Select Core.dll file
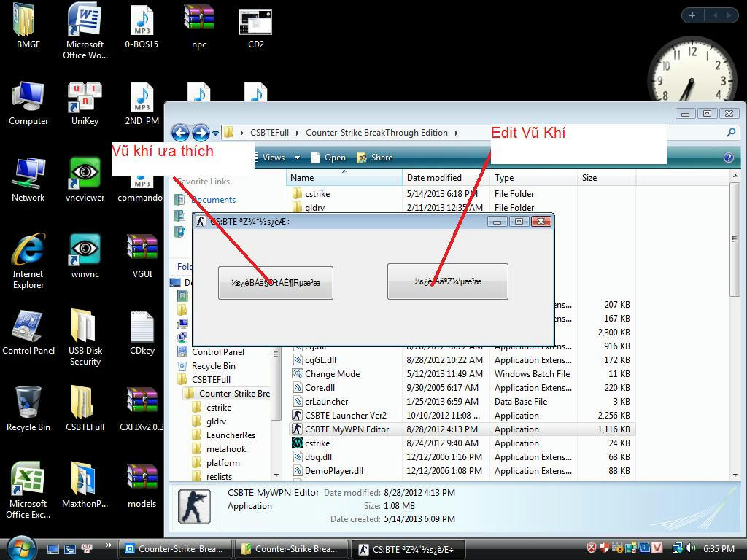The height and width of the screenshot is (560, 747). (x=320, y=388)
